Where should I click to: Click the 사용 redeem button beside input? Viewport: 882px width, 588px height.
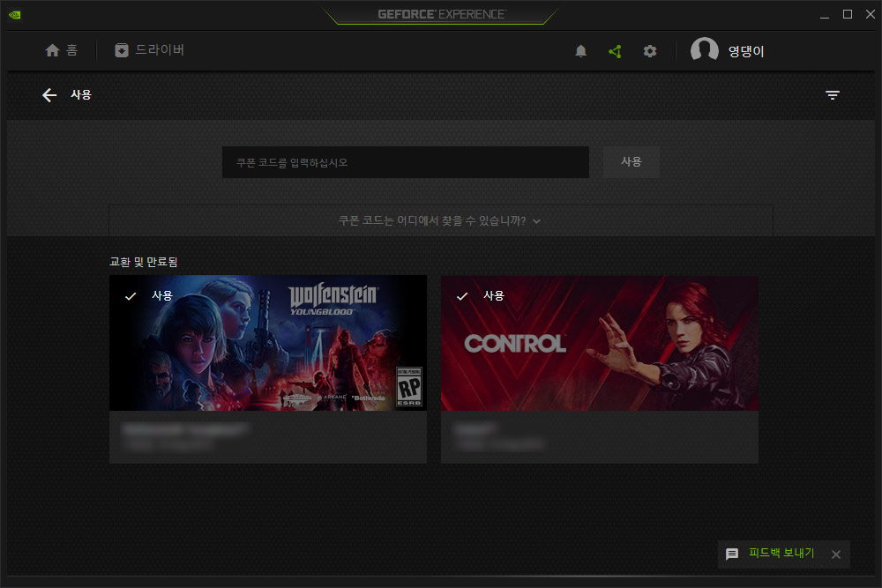point(632,162)
